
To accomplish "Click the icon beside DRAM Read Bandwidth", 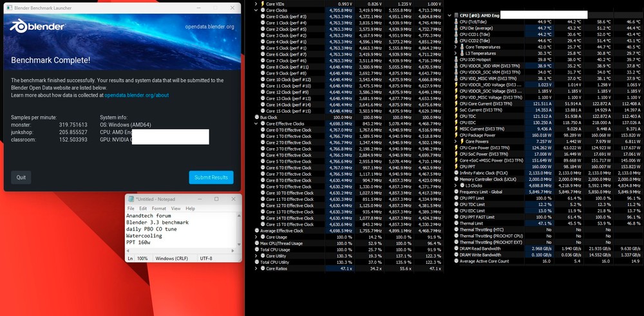I will [x=457, y=248].
